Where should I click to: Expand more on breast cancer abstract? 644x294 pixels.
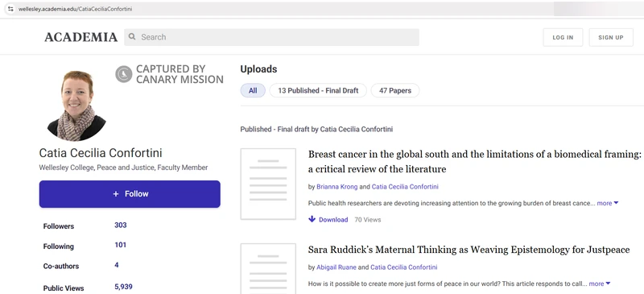pyautogui.click(x=608, y=203)
